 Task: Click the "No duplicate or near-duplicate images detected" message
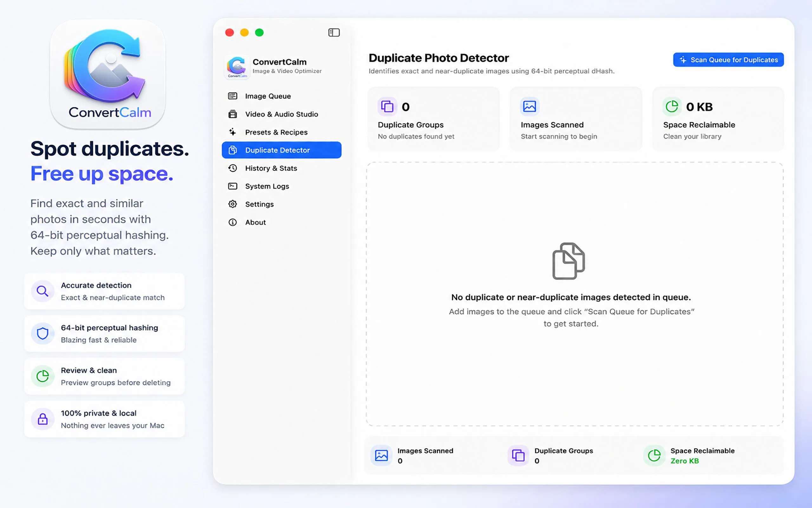[x=571, y=297]
